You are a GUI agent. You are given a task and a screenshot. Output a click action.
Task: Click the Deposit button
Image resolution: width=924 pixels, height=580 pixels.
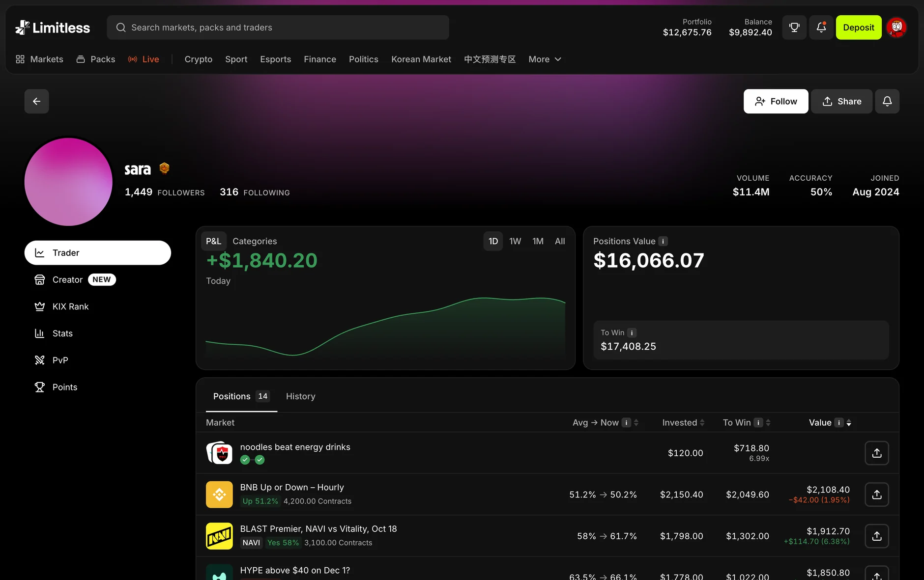pyautogui.click(x=859, y=28)
